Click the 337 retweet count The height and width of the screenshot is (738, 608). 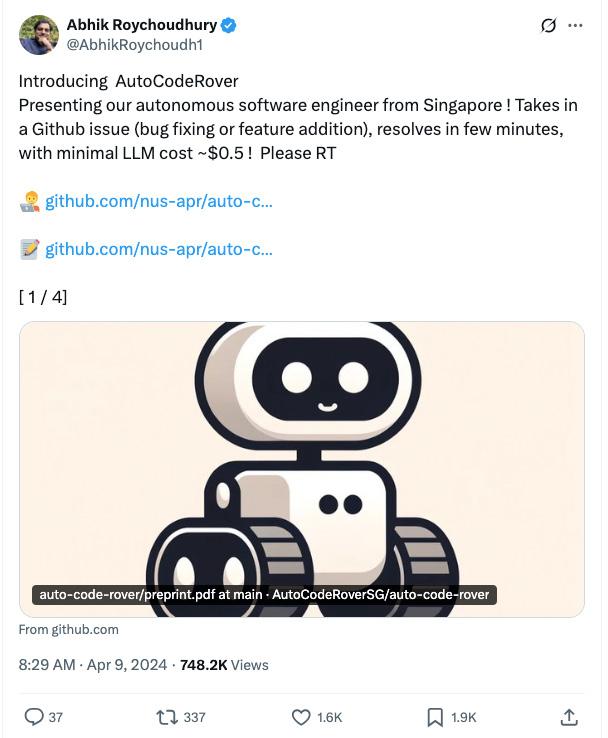tap(194, 717)
